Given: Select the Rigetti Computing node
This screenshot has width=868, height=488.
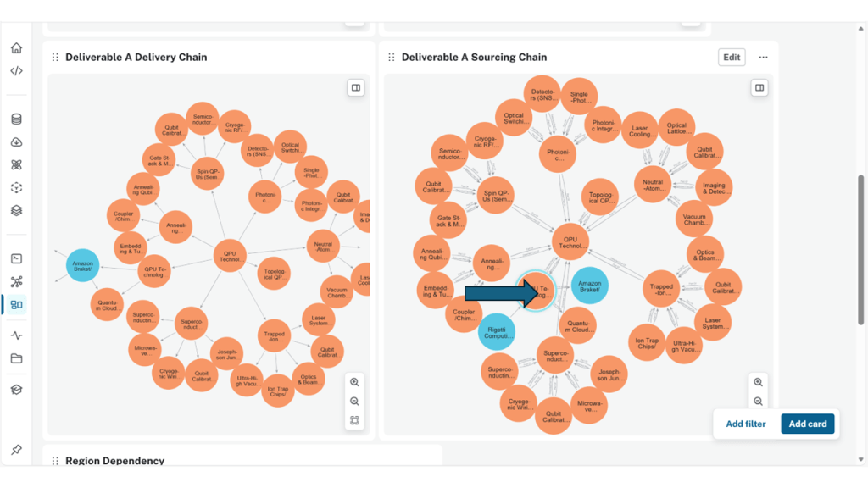Looking at the screenshot, I should tap(496, 331).
